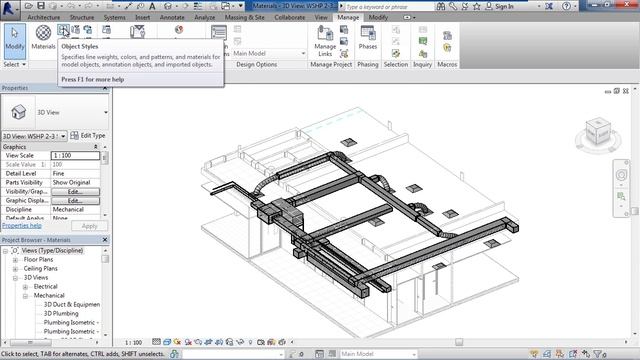640x360 pixels.
Task: Click Edit Type button
Action: click(x=88, y=136)
